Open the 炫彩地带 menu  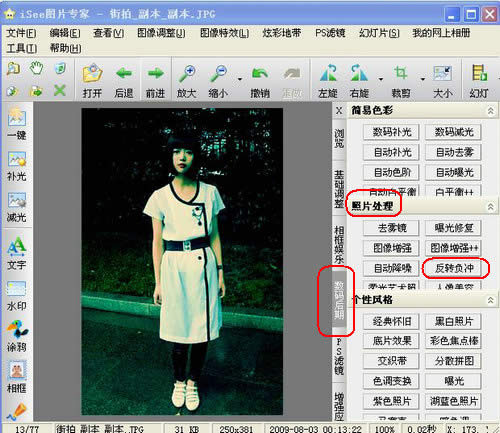point(282,33)
